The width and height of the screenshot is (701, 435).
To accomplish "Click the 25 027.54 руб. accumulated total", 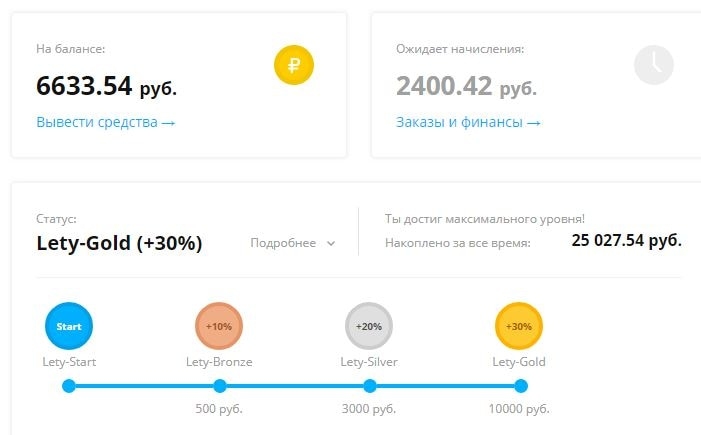I will pos(626,241).
